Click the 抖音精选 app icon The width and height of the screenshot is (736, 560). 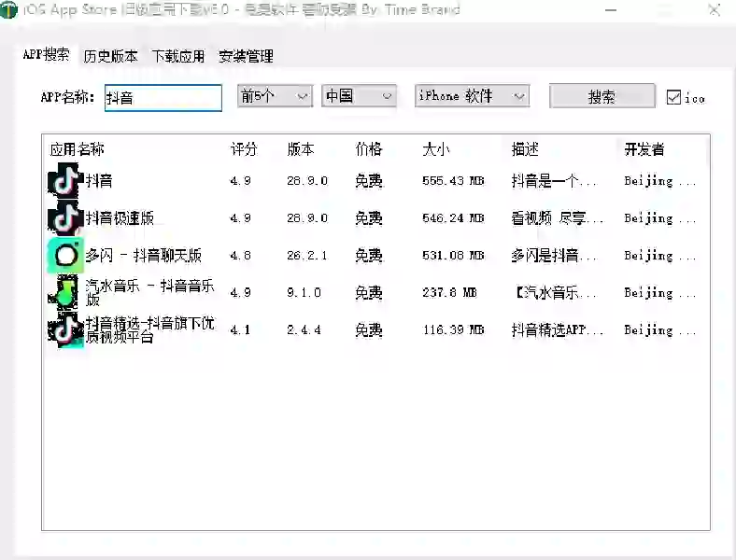(x=65, y=329)
